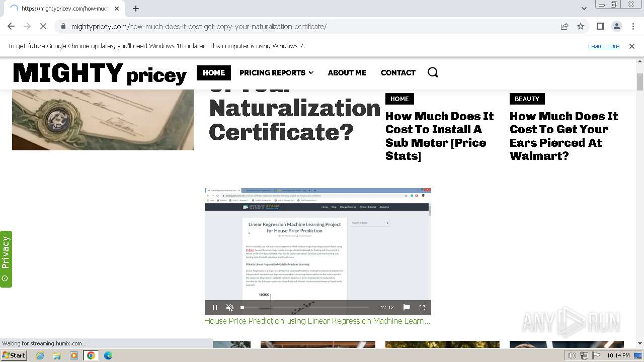Image resolution: width=644 pixels, height=362 pixels.
Task: Click the page vertical scrollbar
Action: tap(640, 82)
